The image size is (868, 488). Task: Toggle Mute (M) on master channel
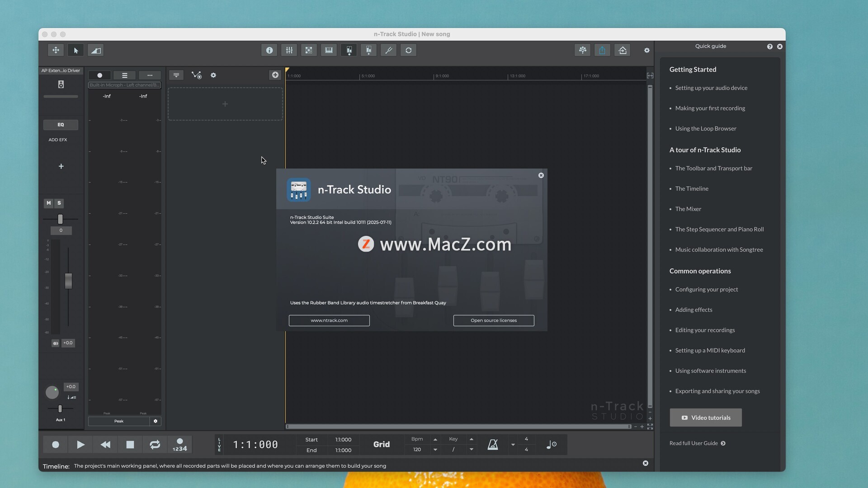[x=49, y=203]
